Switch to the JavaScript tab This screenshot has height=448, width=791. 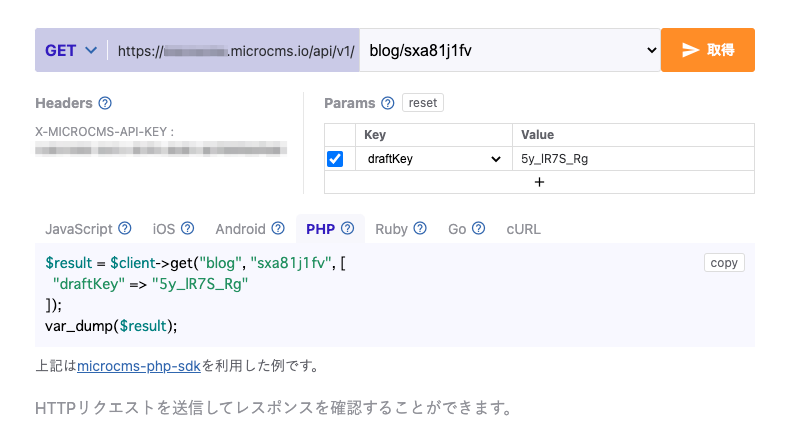pyautogui.click(x=79, y=229)
